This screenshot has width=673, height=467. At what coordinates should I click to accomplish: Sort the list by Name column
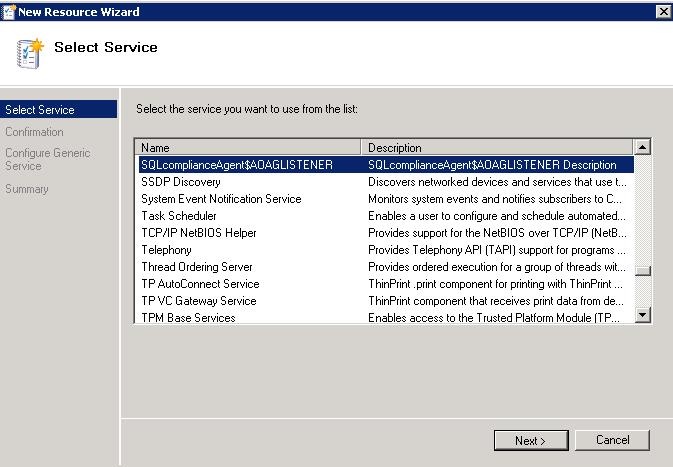coord(250,147)
